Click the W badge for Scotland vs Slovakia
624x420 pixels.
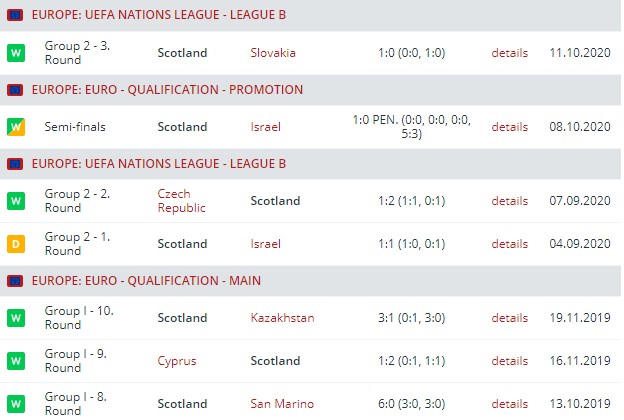point(16,53)
